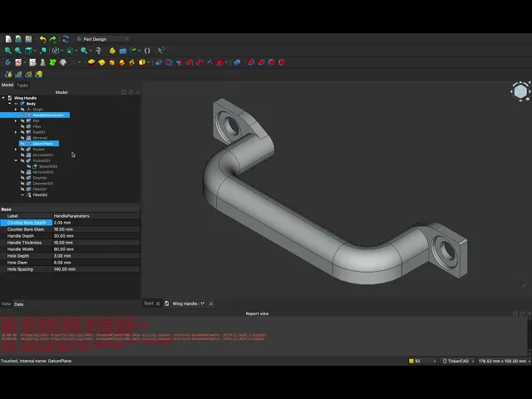
Task: Click the green shirt icon in the toolbar
Action: pos(52,62)
